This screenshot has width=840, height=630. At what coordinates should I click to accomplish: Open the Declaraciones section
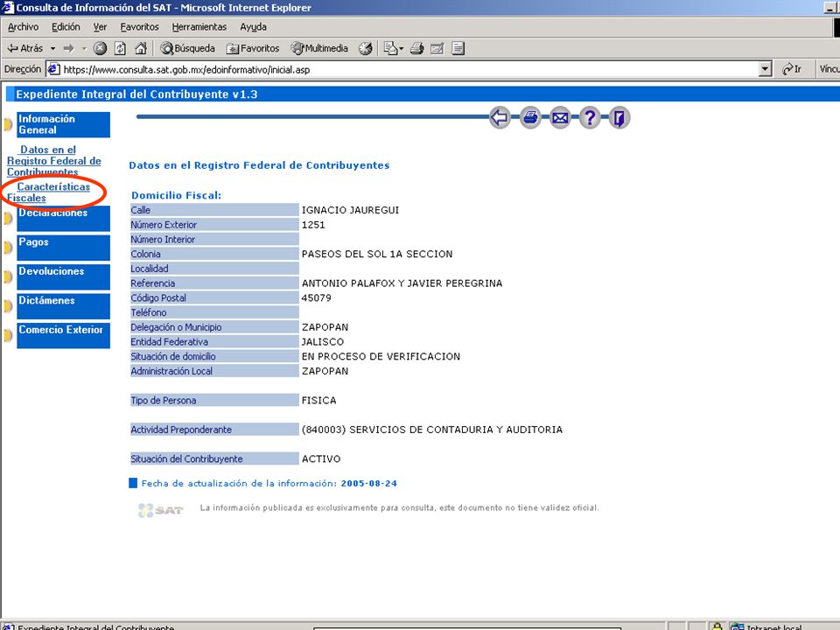[63, 219]
